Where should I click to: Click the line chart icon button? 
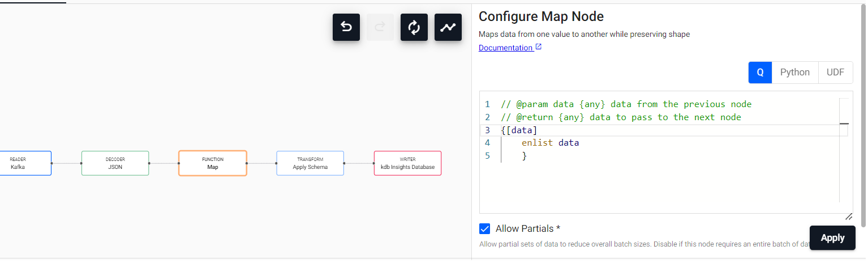tap(448, 27)
